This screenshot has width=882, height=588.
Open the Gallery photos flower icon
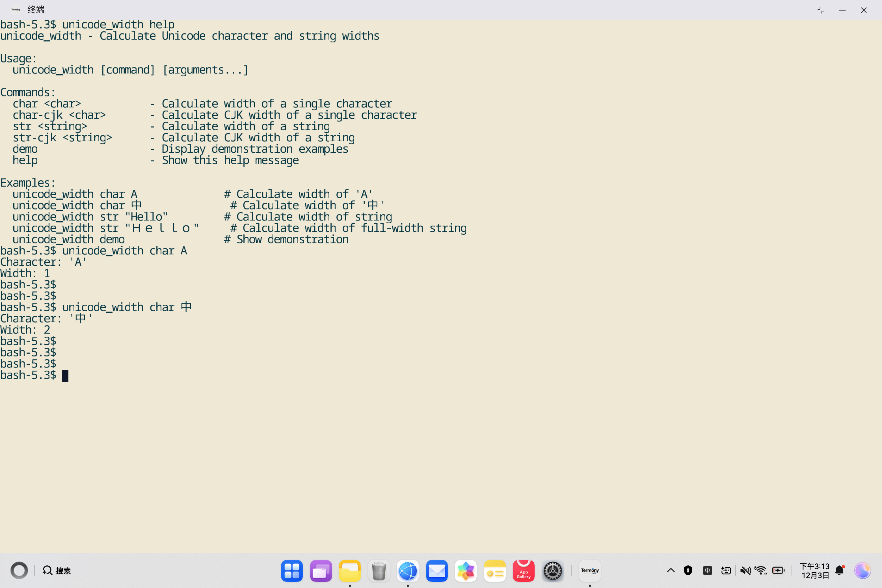[466, 571]
